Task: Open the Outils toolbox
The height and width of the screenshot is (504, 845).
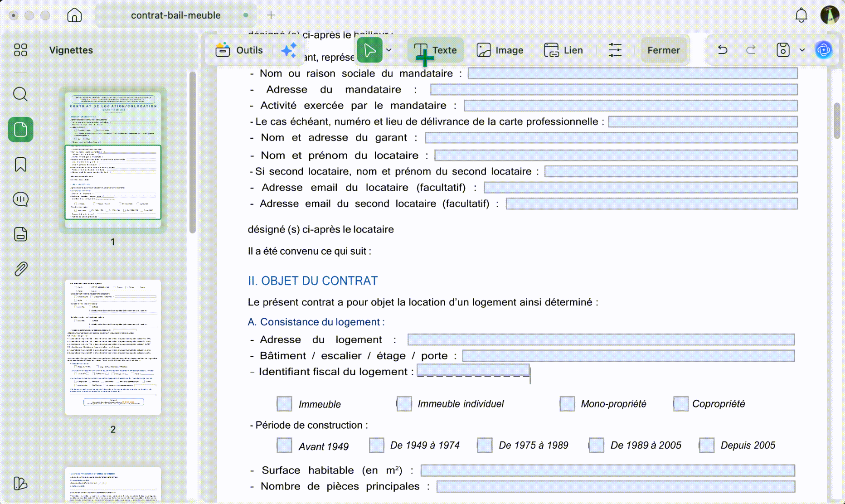Action: pyautogui.click(x=239, y=50)
